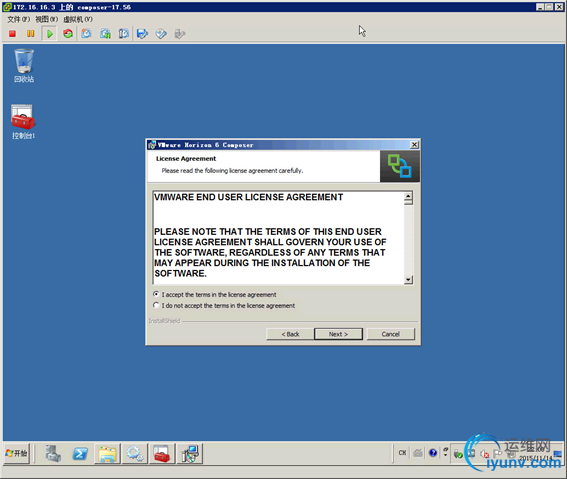
Task: Click the red Power Off toolbar icon
Action: click(12, 34)
